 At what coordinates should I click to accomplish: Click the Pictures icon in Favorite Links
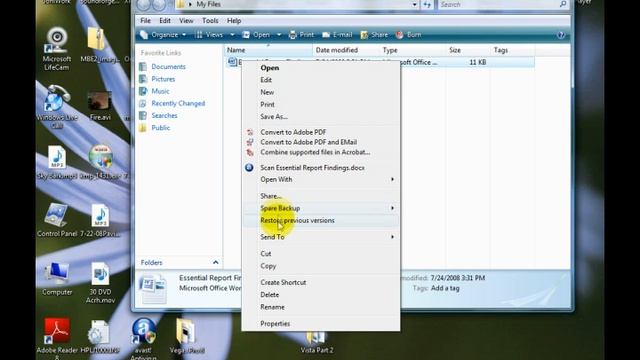(x=143, y=79)
